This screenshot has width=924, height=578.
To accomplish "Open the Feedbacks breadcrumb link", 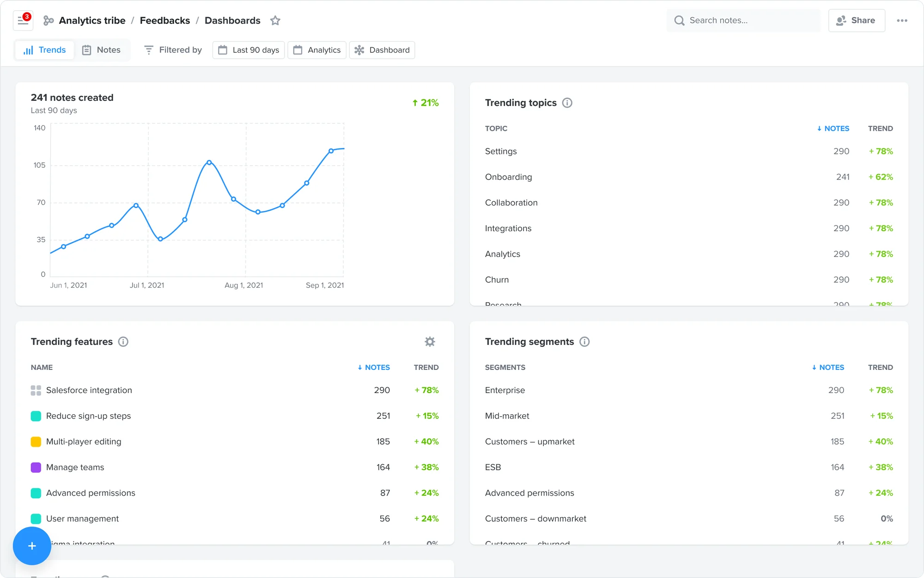I will click(165, 20).
